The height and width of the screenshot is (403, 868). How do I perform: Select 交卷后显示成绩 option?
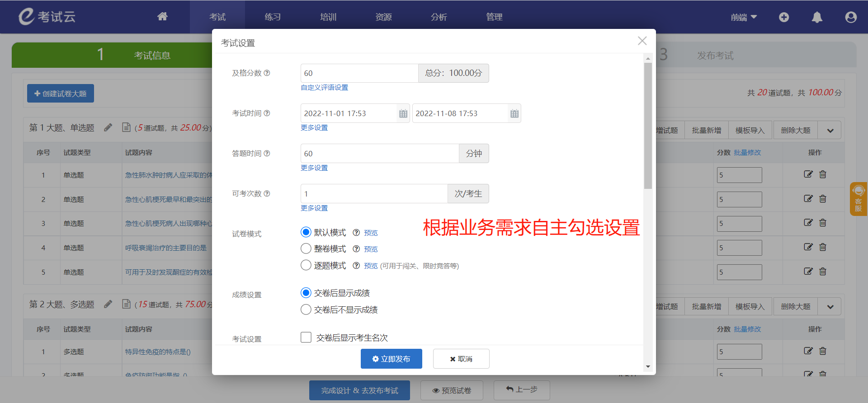pos(306,293)
